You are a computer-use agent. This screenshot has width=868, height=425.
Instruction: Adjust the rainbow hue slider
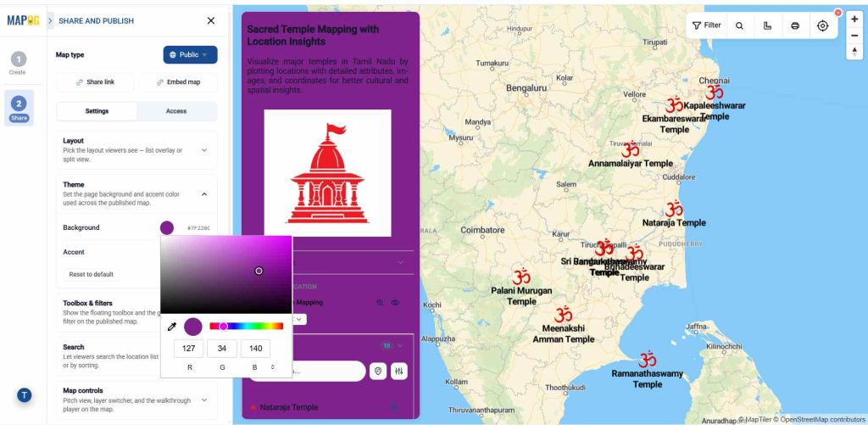point(247,327)
